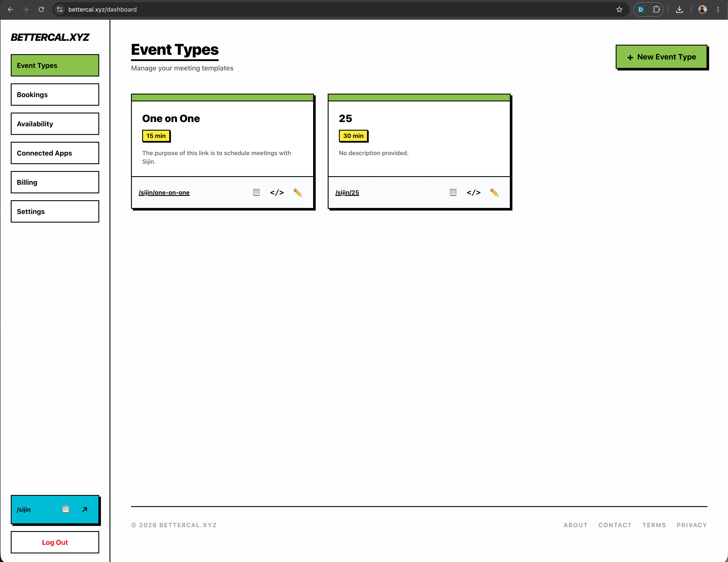This screenshot has width=728, height=562.
Task: Log Out of the account
Action: click(x=55, y=542)
